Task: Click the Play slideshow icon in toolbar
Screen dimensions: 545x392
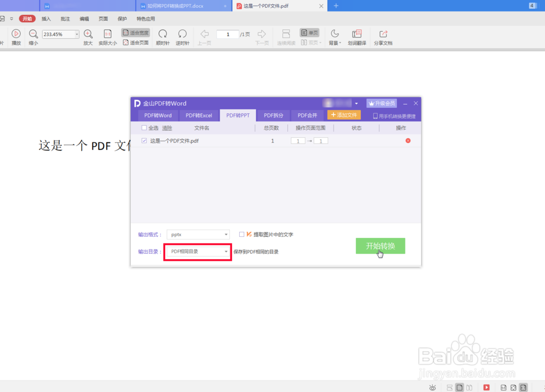Action: [x=16, y=34]
